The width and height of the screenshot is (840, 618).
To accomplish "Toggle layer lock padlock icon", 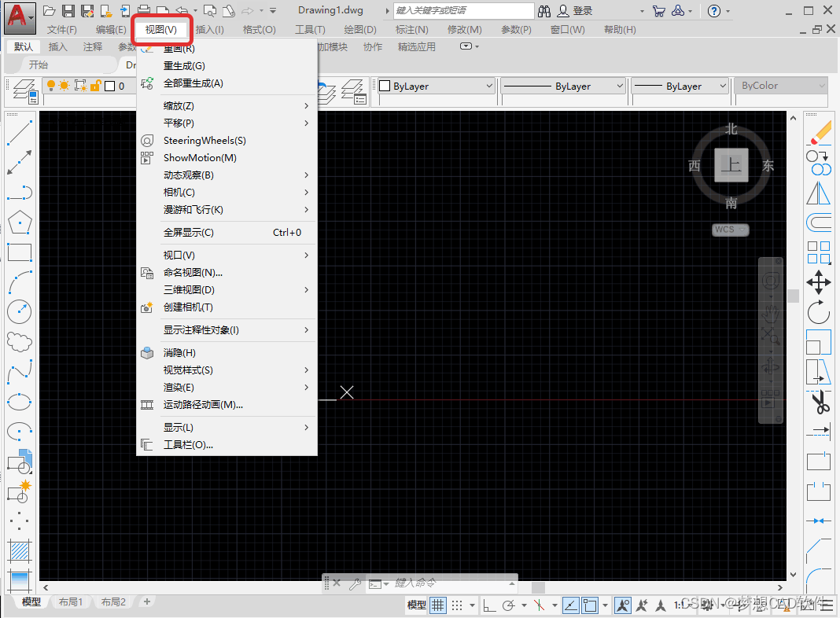I will pyautogui.click(x=95, y=86).
